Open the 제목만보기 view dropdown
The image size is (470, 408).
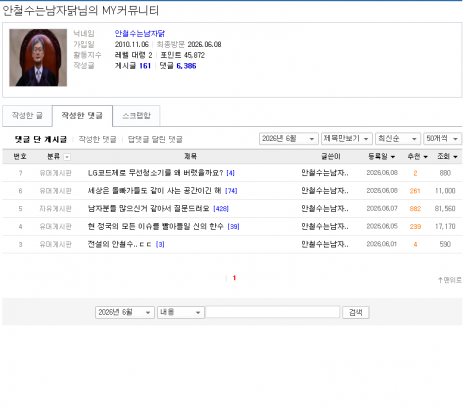pos(347,139)
